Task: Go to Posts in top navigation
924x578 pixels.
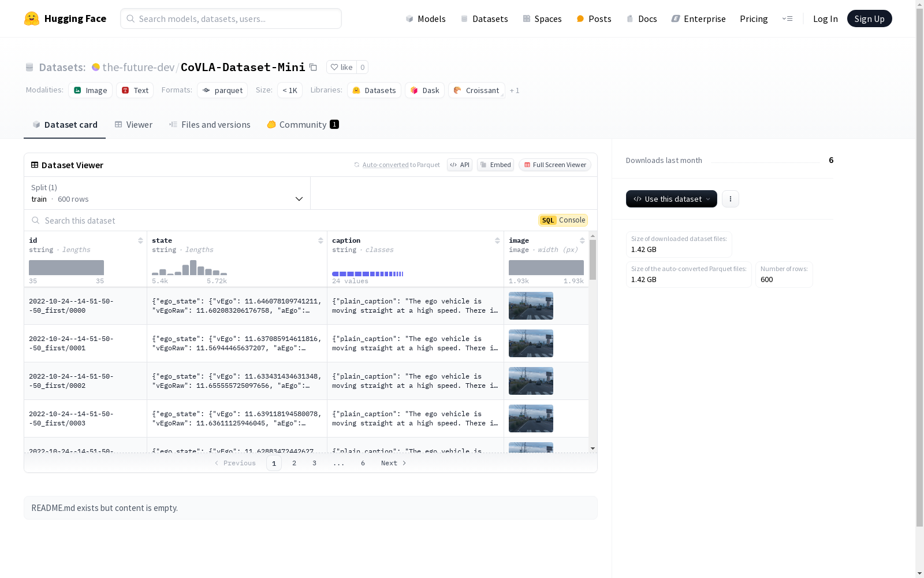Action: point(594,18)
